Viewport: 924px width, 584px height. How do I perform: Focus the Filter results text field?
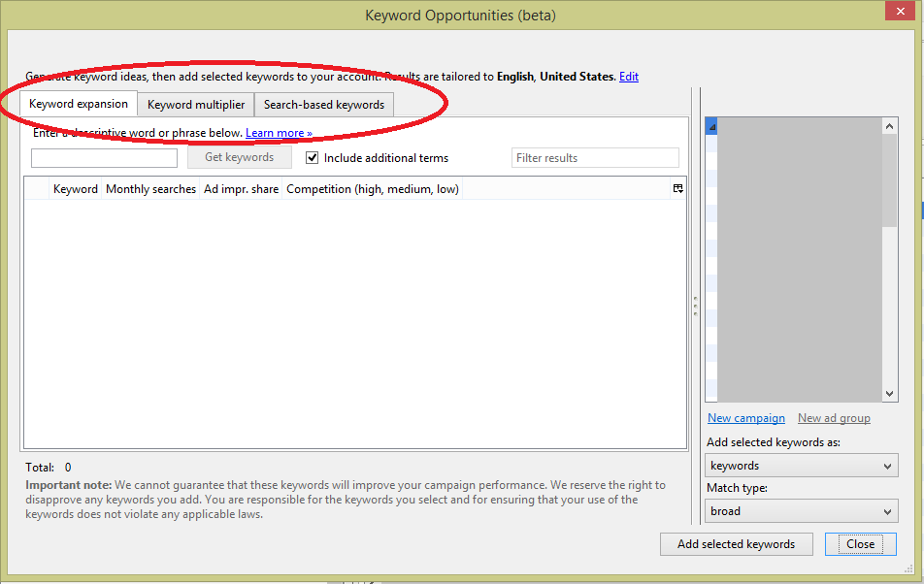595,158
